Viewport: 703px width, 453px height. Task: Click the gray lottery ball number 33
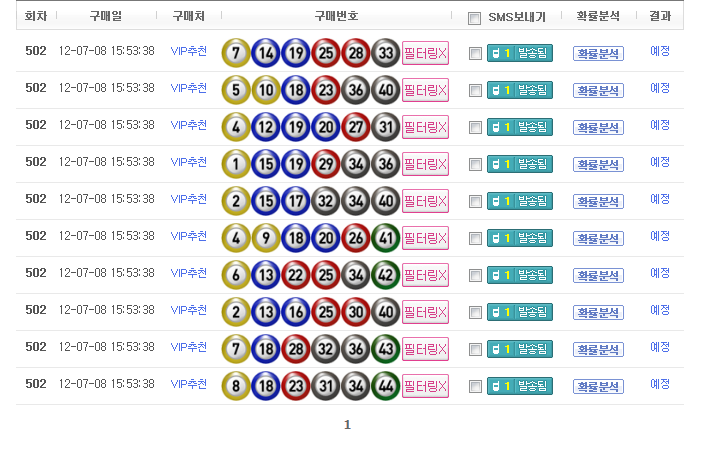click(x=385, y=52)
